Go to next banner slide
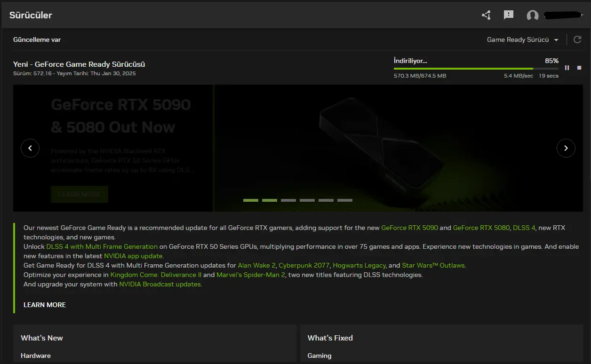 point(566,148)
